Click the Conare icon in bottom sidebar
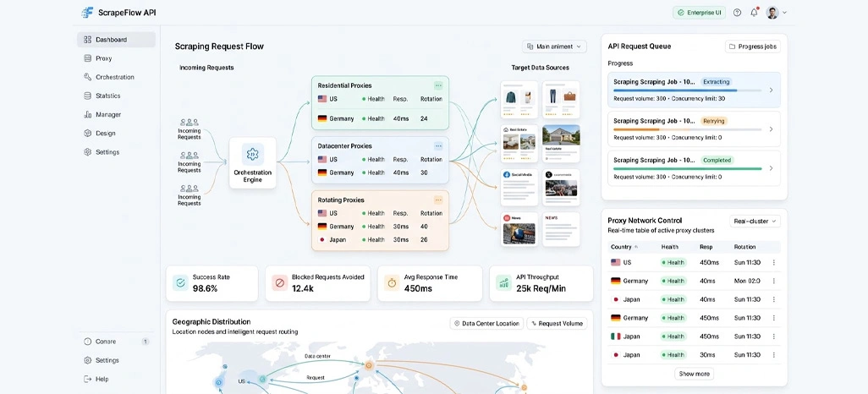The width and height of the screenshot is (868, 394). click(87, 342)
